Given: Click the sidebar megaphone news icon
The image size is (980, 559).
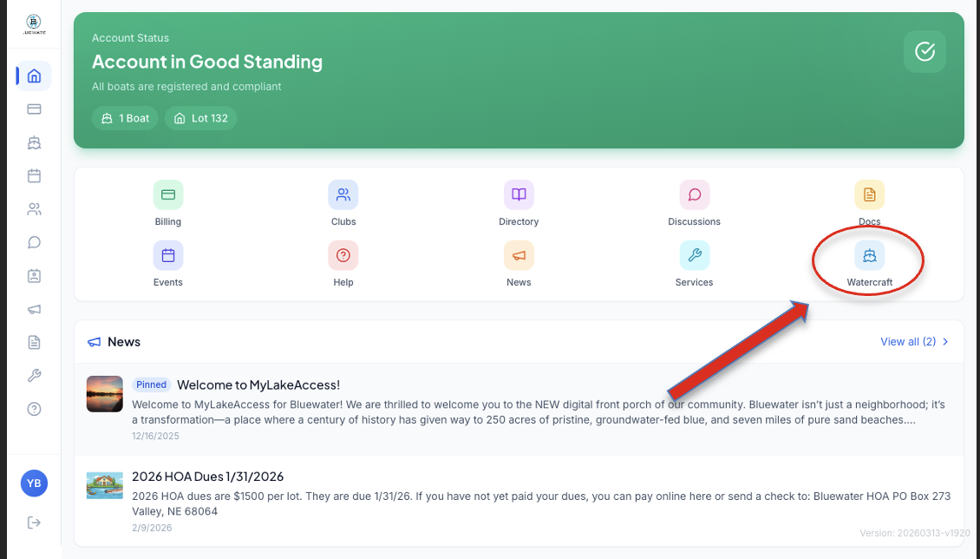Looking at the screenshot, I should coord(34,309).
